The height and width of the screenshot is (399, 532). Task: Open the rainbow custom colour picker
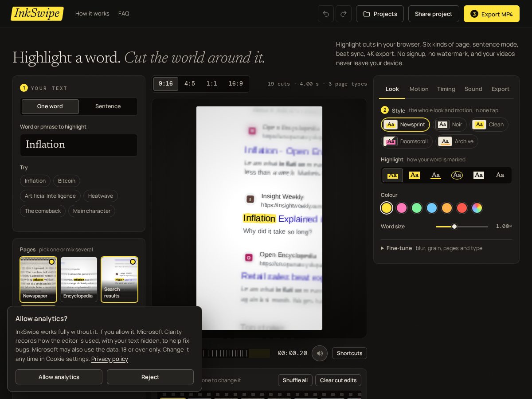pyautogui.click(x=477, y=208)
